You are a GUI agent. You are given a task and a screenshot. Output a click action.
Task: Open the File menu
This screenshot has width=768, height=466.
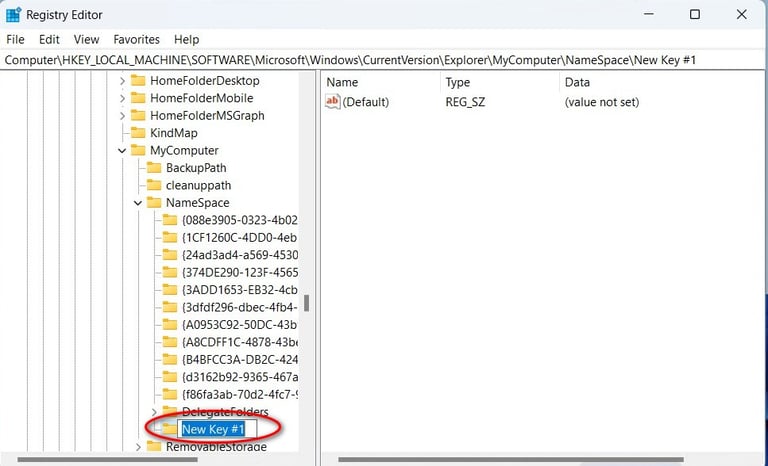[x=15, y=39]
